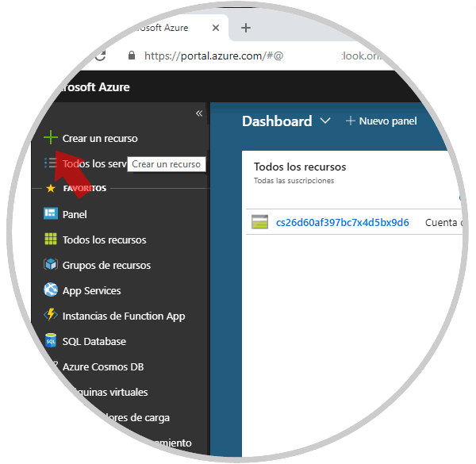Image resolution: width=476 pixels, height=464 pixels.
Task: Select SQL Database in sidebar
Action: [x=94, y=342]
